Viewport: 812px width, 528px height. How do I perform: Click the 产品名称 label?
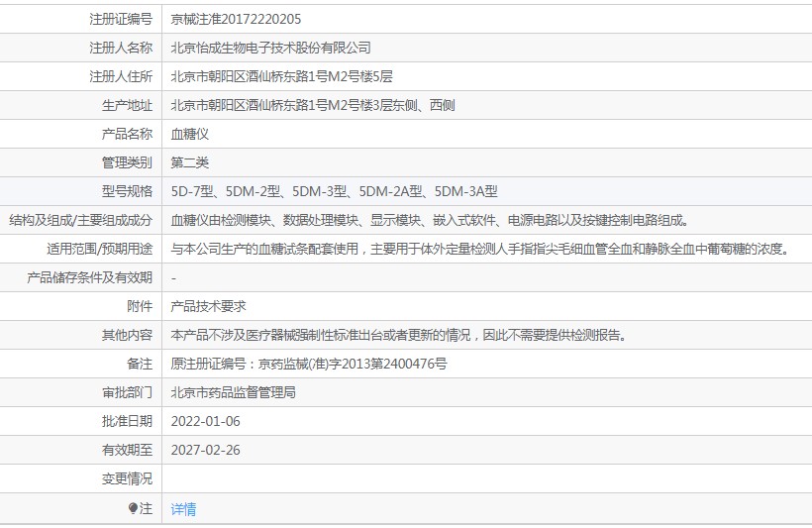coord(127,134)
